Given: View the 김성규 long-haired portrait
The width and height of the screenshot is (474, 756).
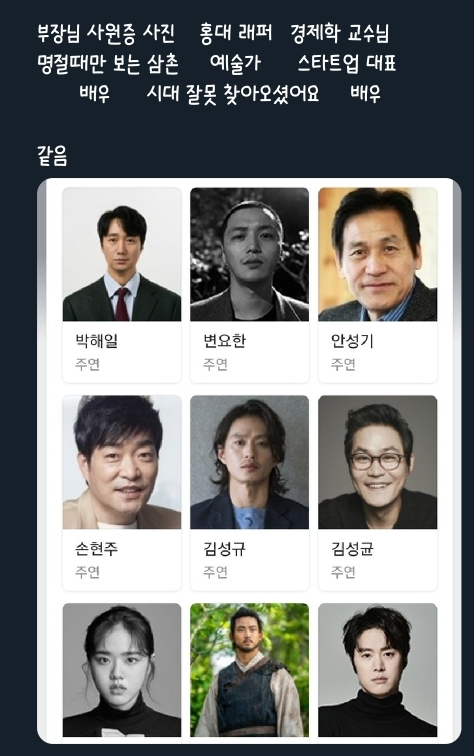Looking at the screenshot, I should click(249, 462).
